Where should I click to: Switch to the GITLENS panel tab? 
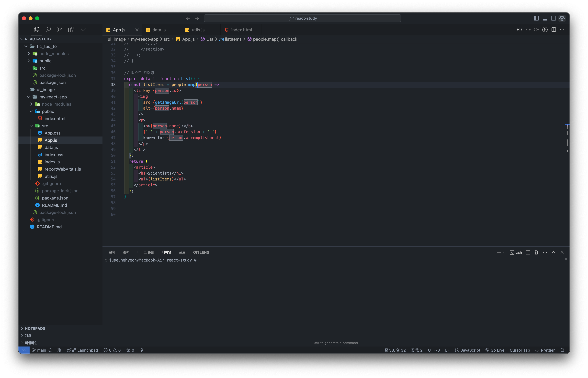pos(201,252)
